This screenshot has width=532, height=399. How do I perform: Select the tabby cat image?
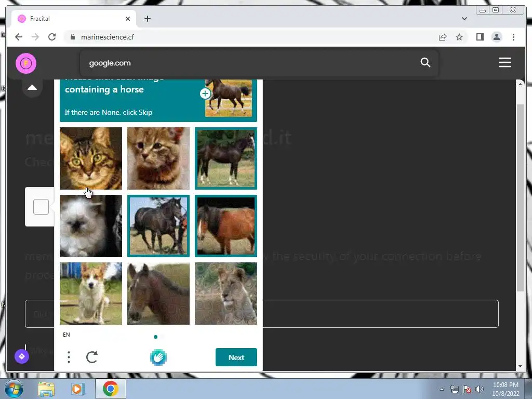(90, 158)
